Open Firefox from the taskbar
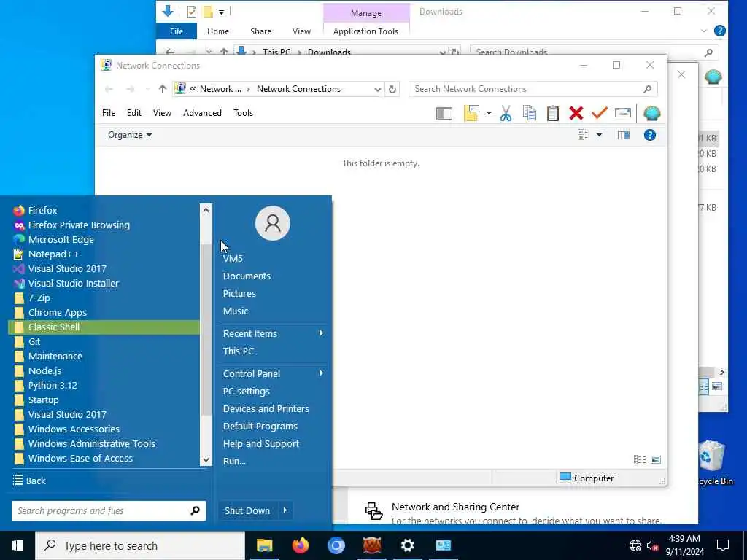747x560 pixels. coord(300,545)
